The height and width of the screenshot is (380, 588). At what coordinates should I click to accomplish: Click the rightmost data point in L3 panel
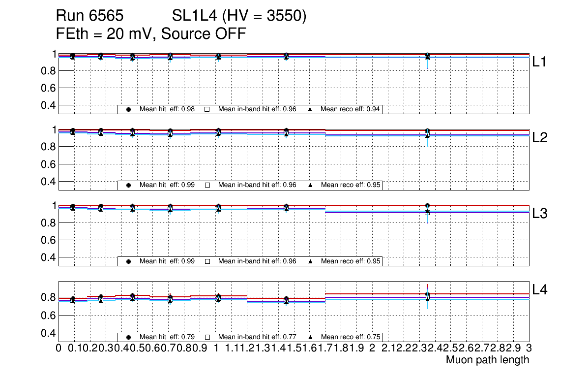[427, 206]
